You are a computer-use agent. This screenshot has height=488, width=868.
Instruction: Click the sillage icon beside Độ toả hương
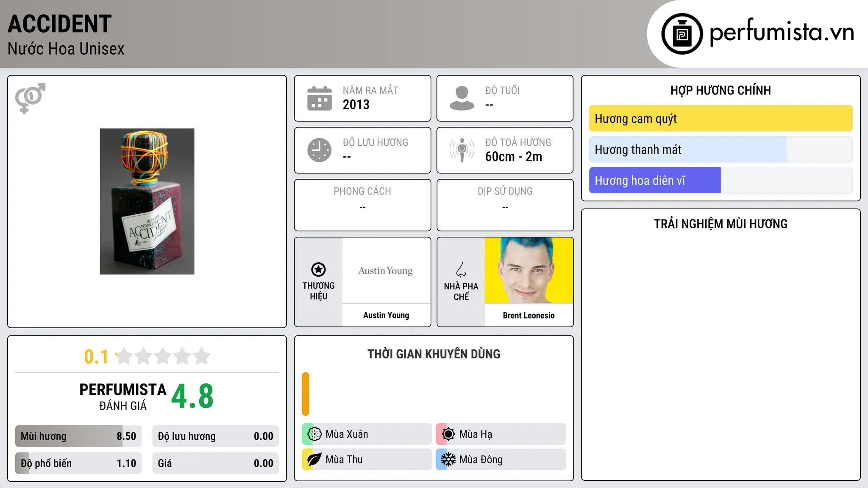coord(462,150)
